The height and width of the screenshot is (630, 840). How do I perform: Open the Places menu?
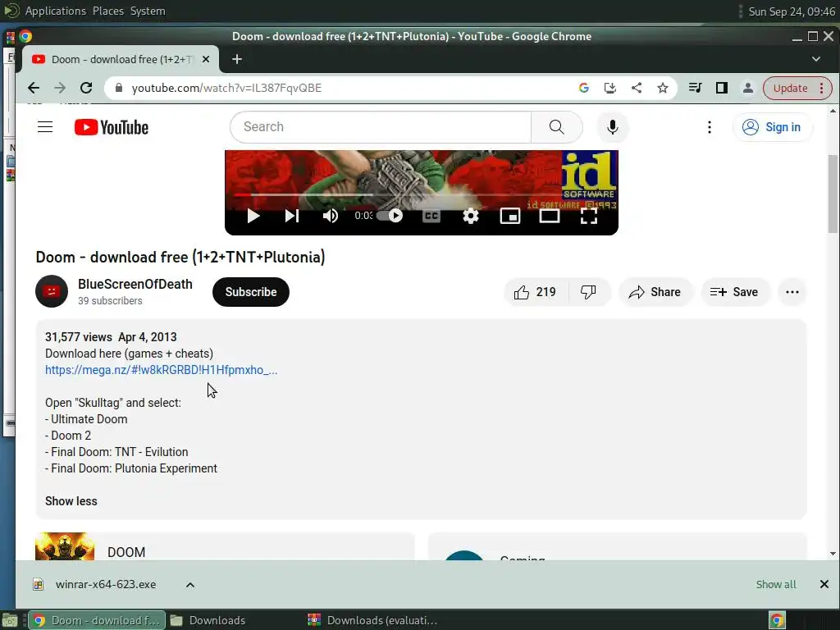click(108, 11)
